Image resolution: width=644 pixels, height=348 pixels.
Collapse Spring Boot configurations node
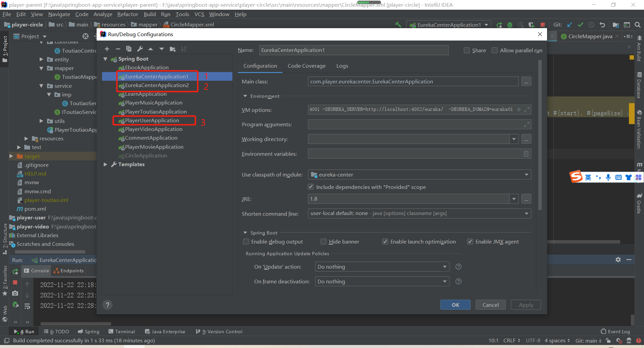coord(105,59)
